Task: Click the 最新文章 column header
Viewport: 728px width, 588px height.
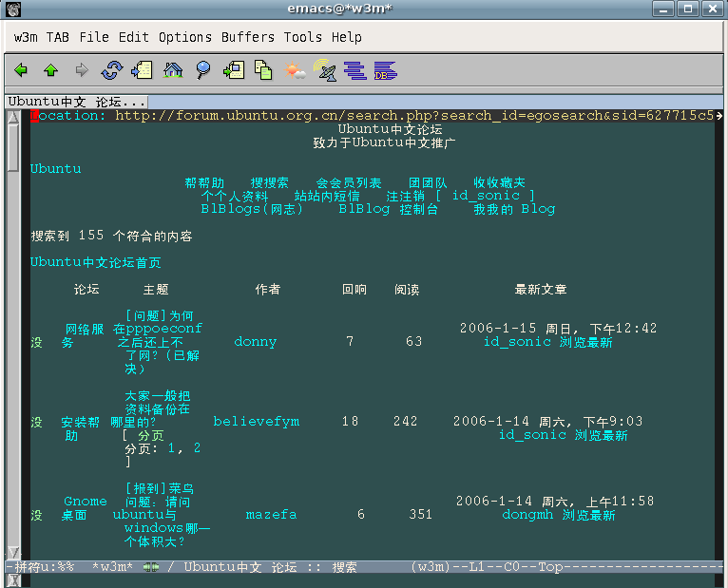Action: click(x=541, y=290)
